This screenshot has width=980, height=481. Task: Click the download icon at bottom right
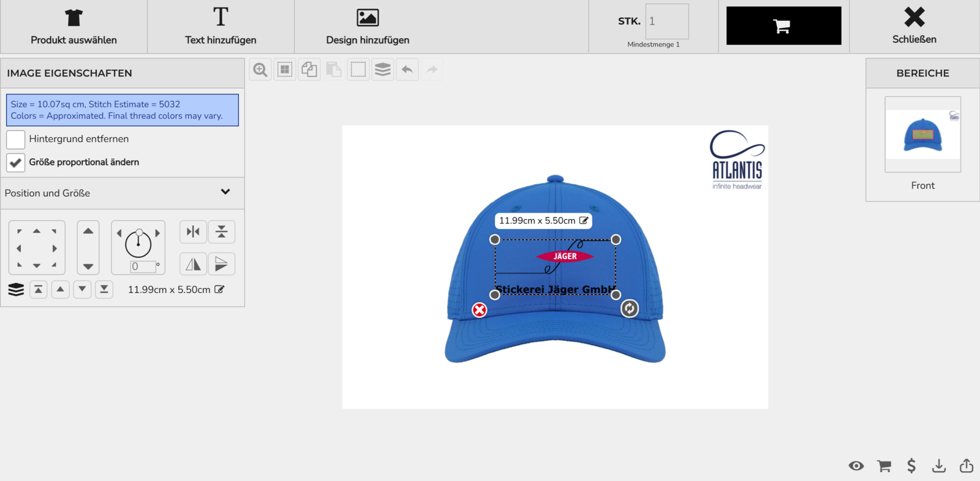[x=938, y=466]
